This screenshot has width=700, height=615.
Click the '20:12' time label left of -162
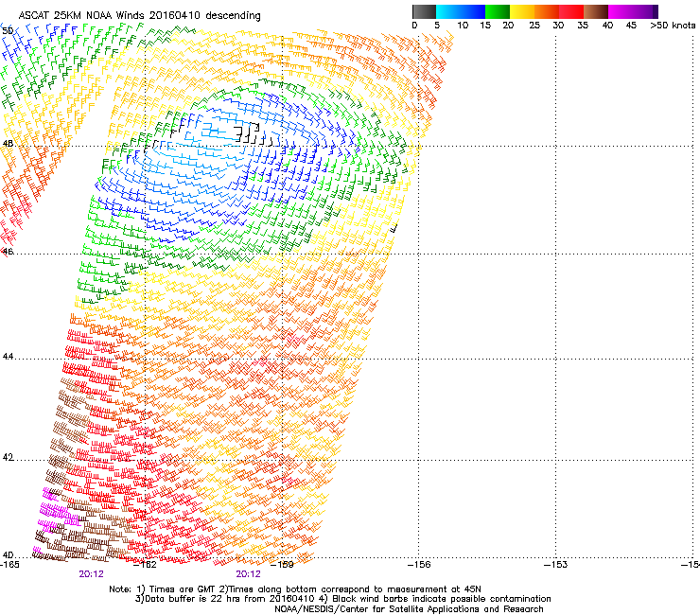[91, 574]
